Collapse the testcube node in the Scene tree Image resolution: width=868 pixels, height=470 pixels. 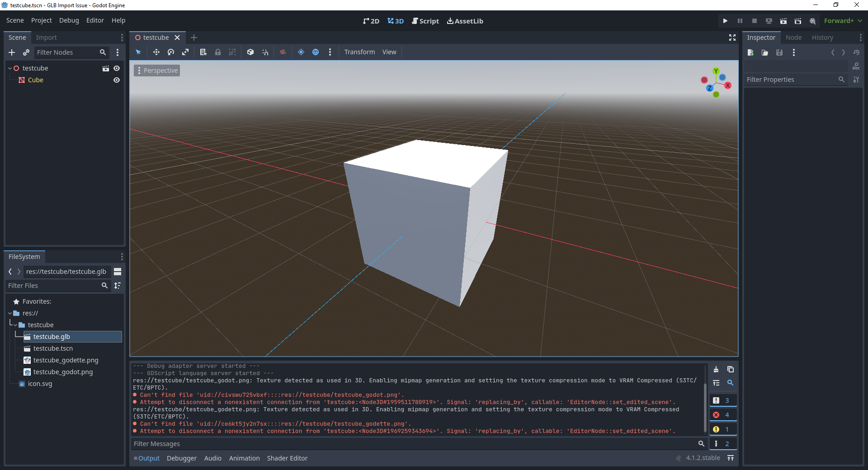click(x=10, y=68)
